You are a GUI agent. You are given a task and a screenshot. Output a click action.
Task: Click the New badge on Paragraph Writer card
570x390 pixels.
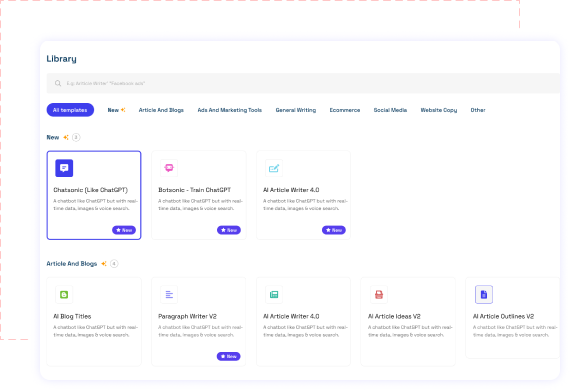pos(229,356)
